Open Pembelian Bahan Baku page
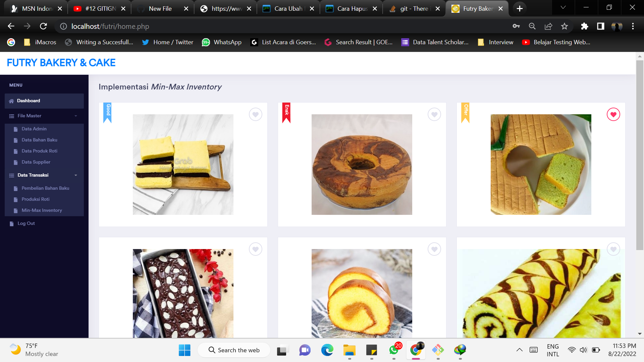This screenshot has width=644, height=362. (45, 188)
